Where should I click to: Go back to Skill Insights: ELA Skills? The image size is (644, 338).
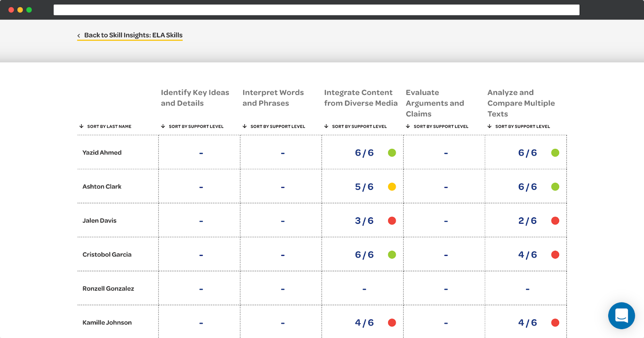click(130, 35)
